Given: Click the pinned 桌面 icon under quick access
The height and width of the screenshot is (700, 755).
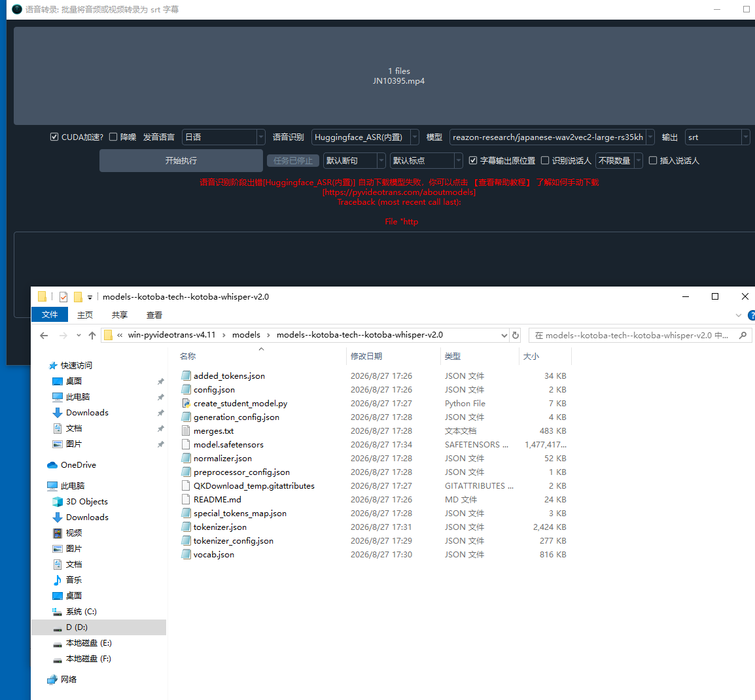Looking at the screenshot, I should click(58, 381).
